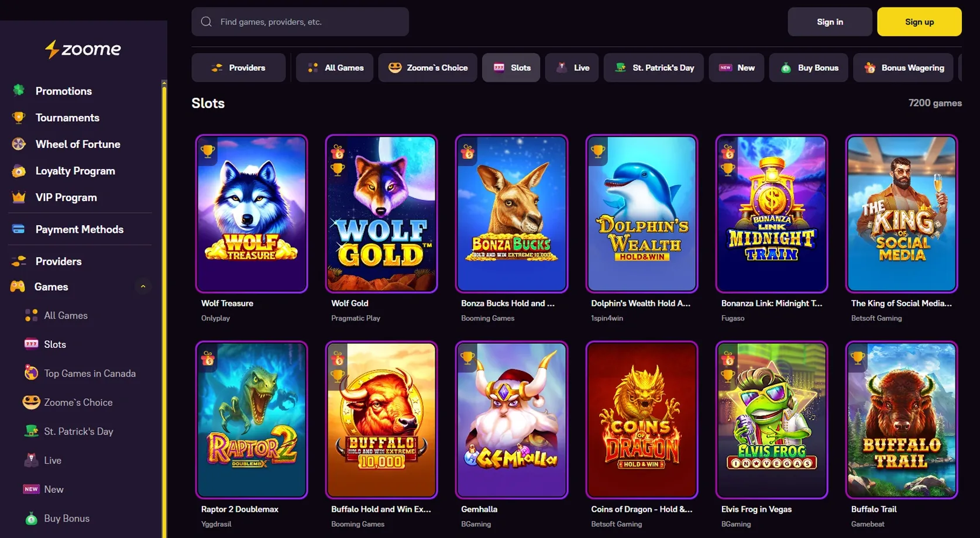Image resolution: width=980 pixels, height=538 pixels.
Task: Click the Sign up button
Action: coord(919,22)
